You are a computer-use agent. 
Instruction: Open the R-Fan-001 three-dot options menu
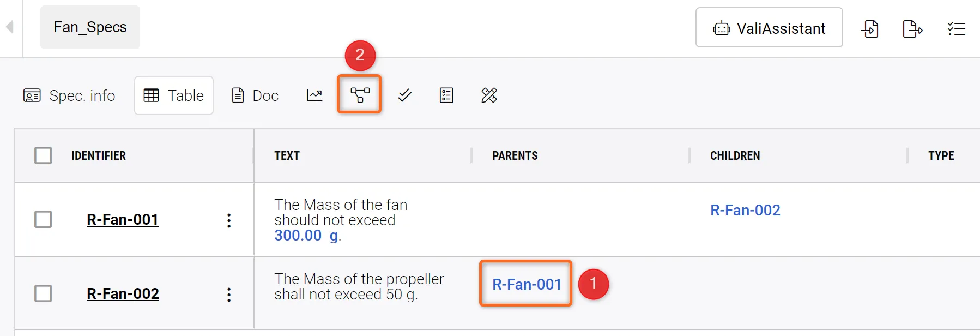(x=229, y=220)
